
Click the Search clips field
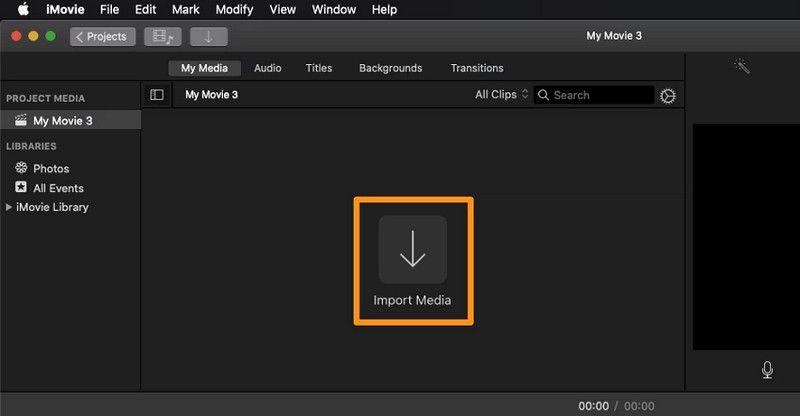(x=594, y=95)
